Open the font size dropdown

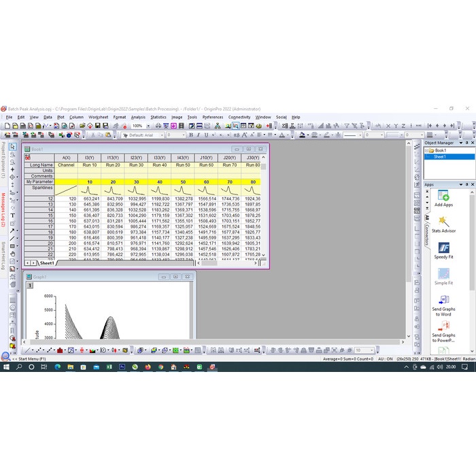coord(184,135)
